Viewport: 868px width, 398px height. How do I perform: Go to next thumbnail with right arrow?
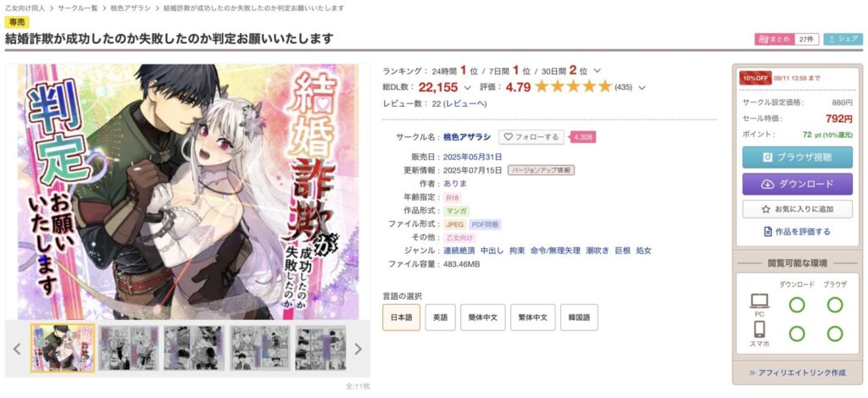point(359,349)
